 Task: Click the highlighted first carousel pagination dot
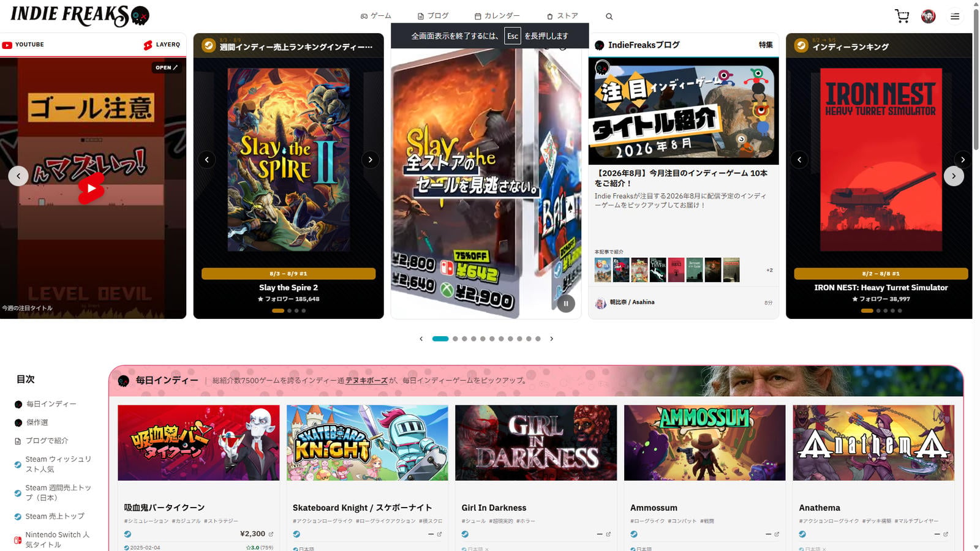point(440,339)
